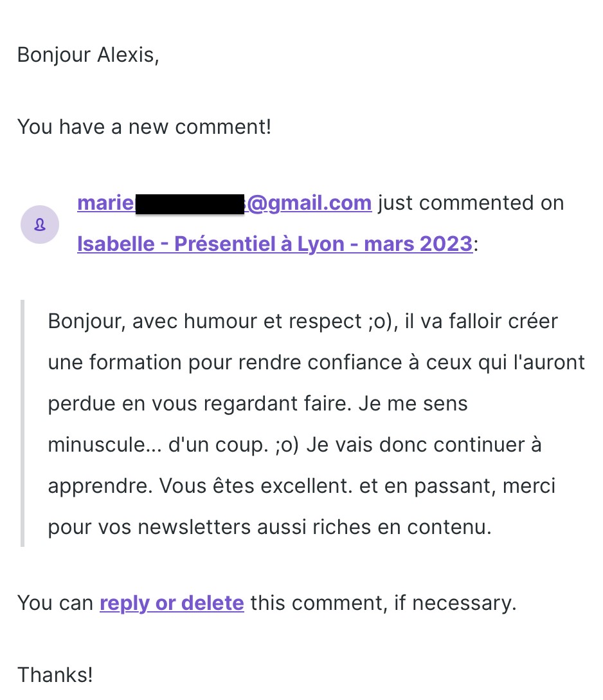This screenshot has width=603, height=700.
Task: Click the Thanks! closing line
Action: coord(55,674)
